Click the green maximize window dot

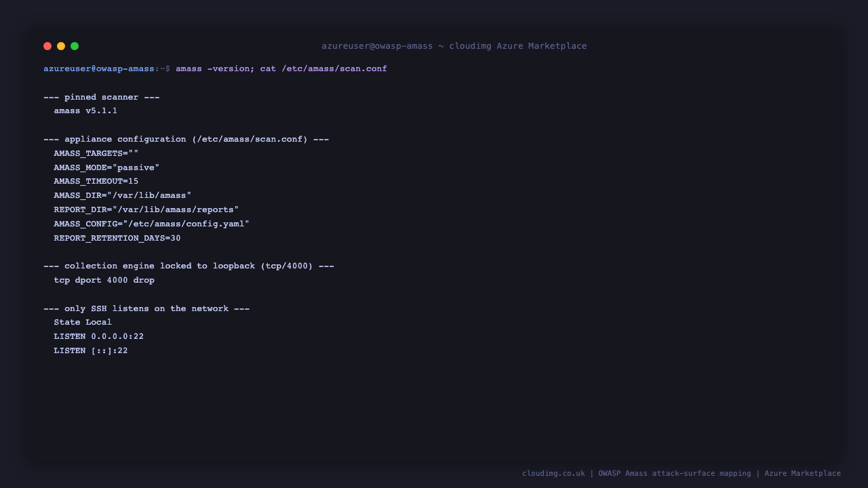(x=75, y=46)
